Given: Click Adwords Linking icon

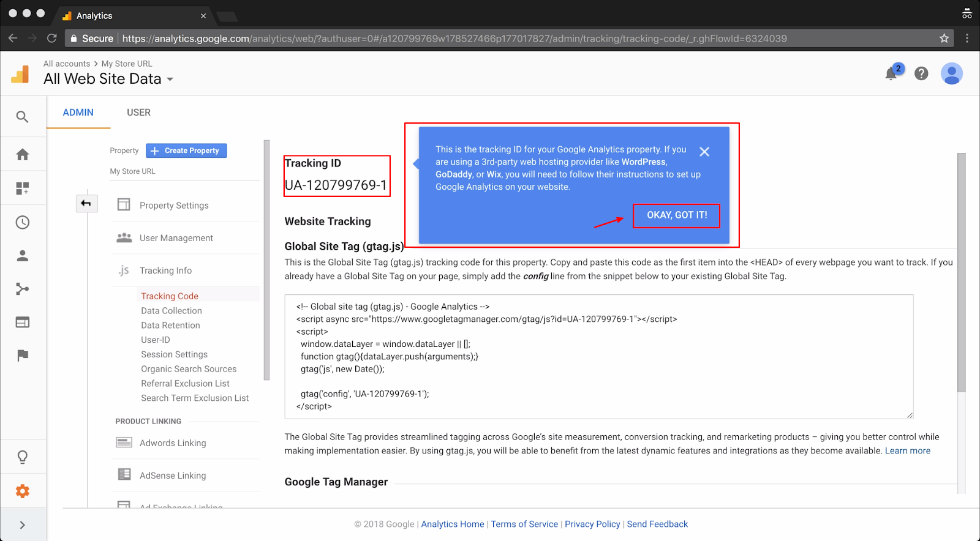Looking at the screenshot, I should point(124,442).
